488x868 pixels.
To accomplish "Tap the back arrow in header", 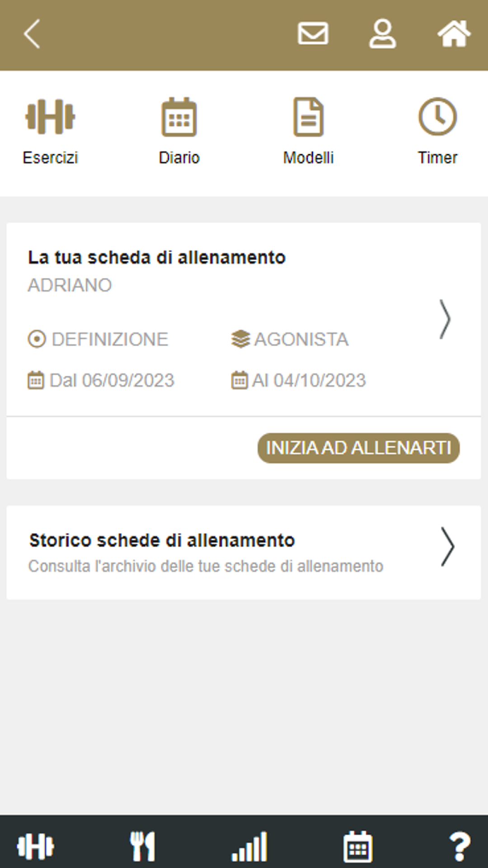I will point(32,34).
